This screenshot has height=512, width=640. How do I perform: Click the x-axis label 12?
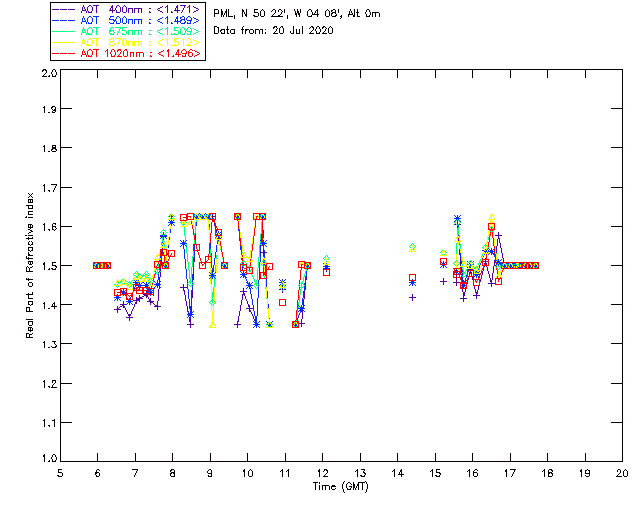[322, 473]
